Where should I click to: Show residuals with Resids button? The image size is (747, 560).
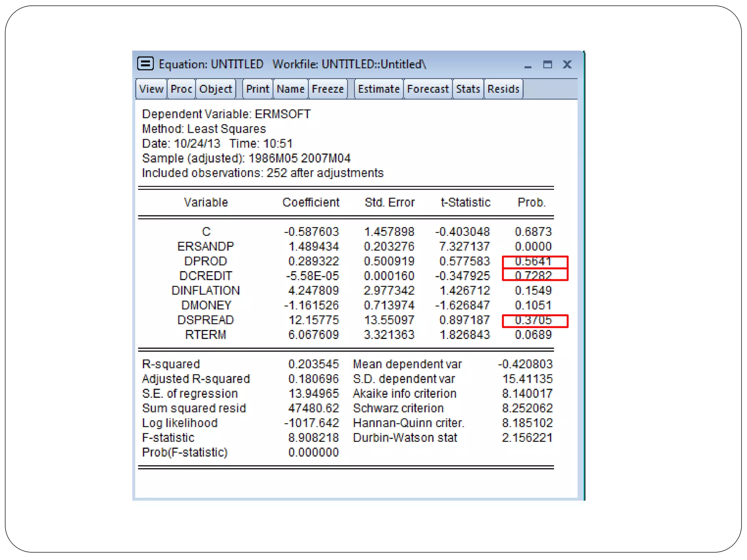point(503,89)
